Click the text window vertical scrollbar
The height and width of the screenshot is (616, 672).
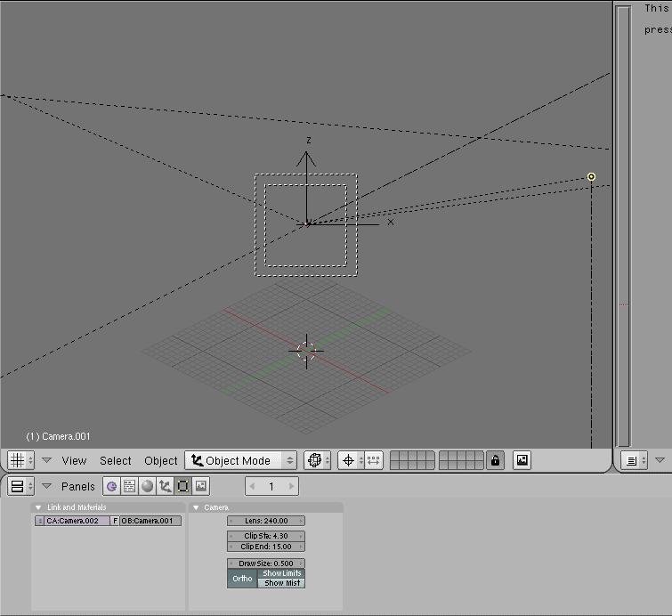623,226
